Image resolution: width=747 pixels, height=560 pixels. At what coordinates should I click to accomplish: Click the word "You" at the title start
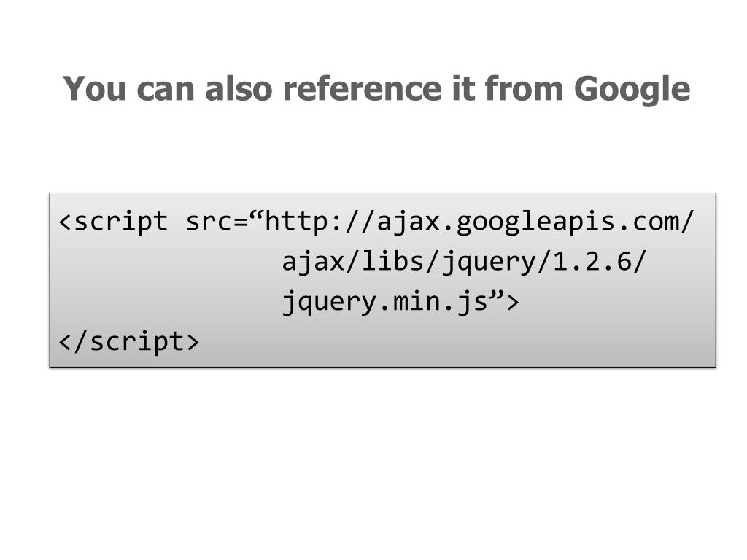click(x=94, y=89)
